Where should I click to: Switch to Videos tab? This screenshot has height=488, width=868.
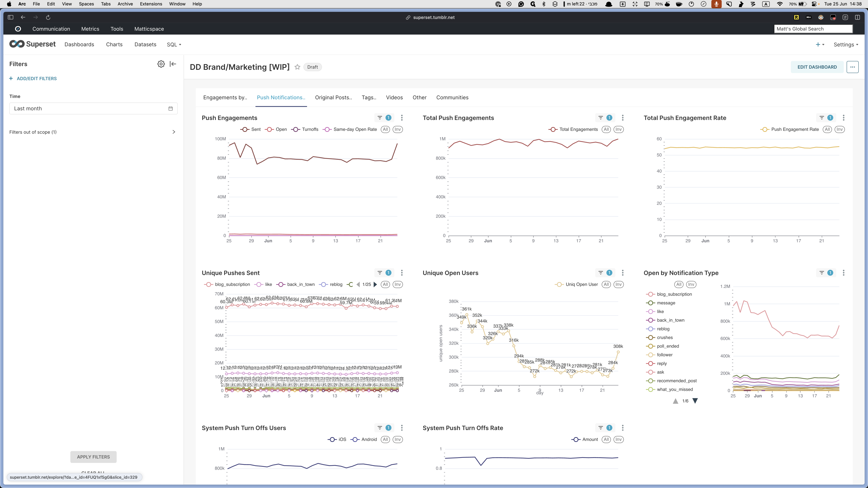click(x=394, y=97)
